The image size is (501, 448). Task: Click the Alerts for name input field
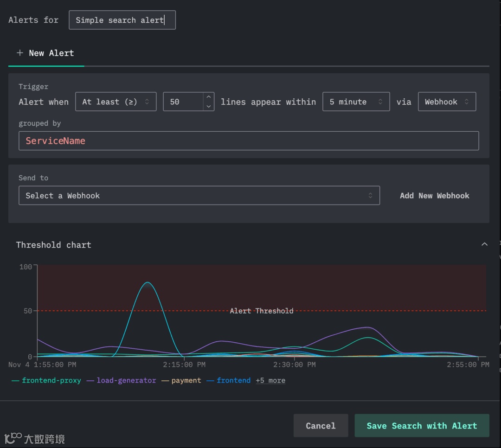coord(122,20)
